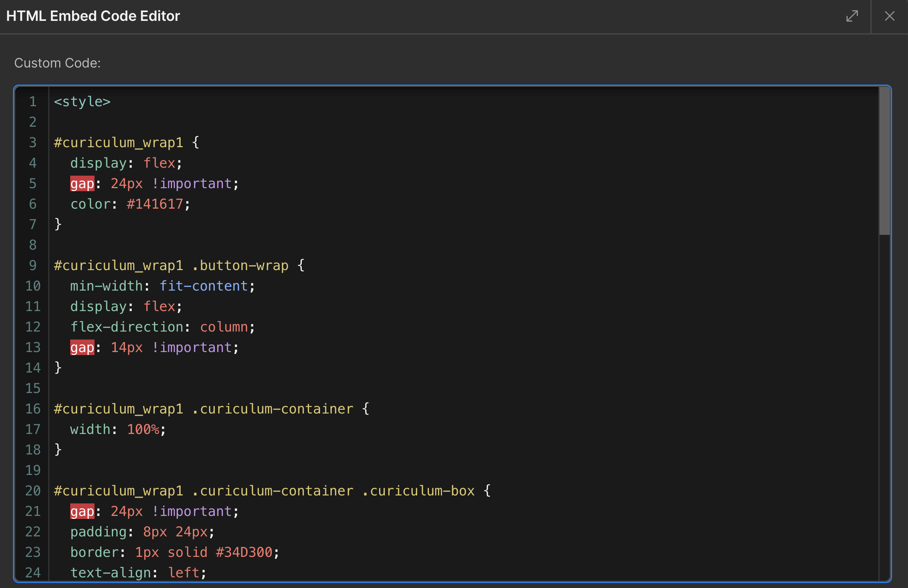Image resolution: width=908 pixels, height=588 pixels.
Task: Click the column value on line 12
Action: (224, 327)
